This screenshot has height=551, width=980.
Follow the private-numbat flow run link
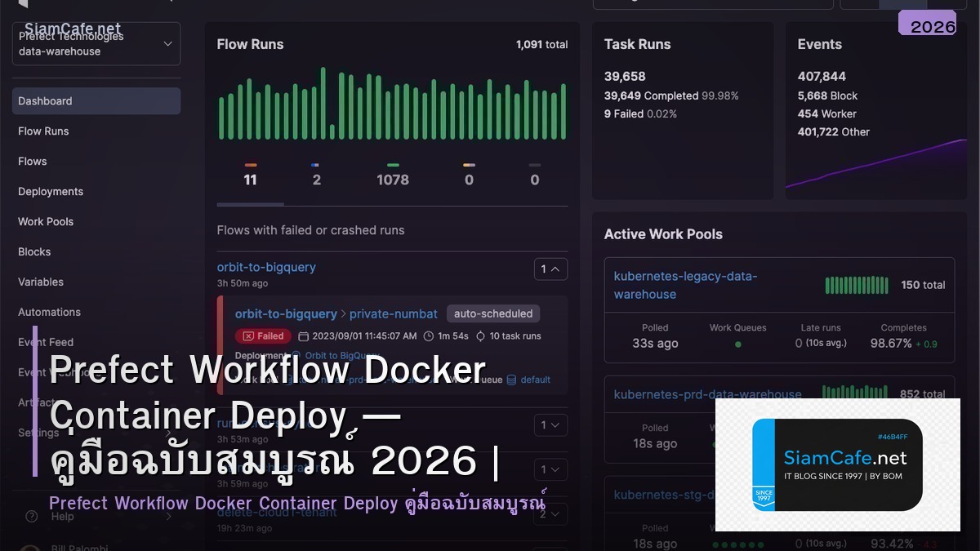pyautogui.click(x=394, y=313)
